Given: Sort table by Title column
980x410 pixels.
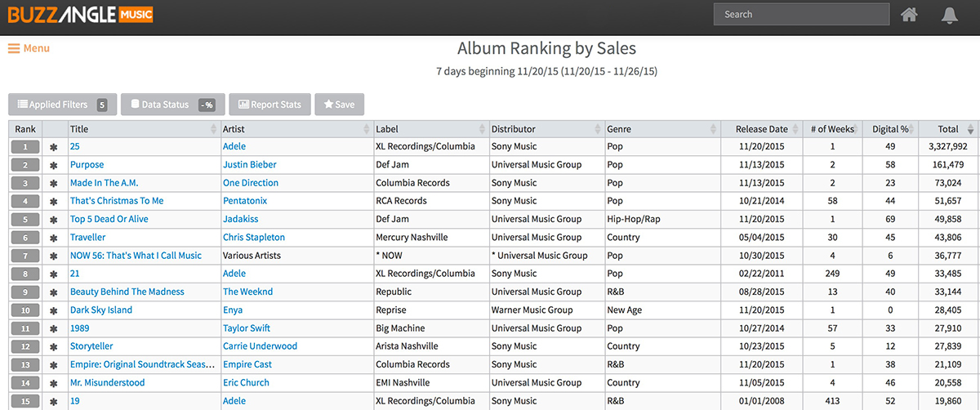Looking at the screenshot, I should pyautogui.click(x=142, y=129).
